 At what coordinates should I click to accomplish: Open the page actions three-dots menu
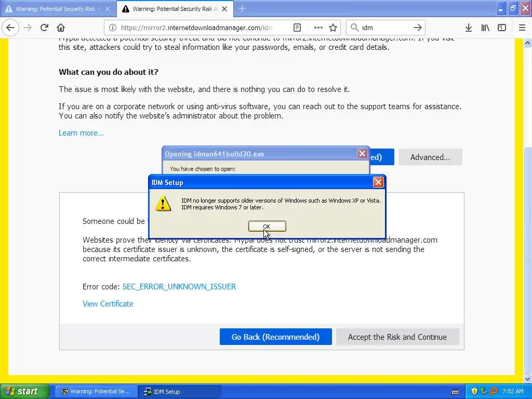318,28
